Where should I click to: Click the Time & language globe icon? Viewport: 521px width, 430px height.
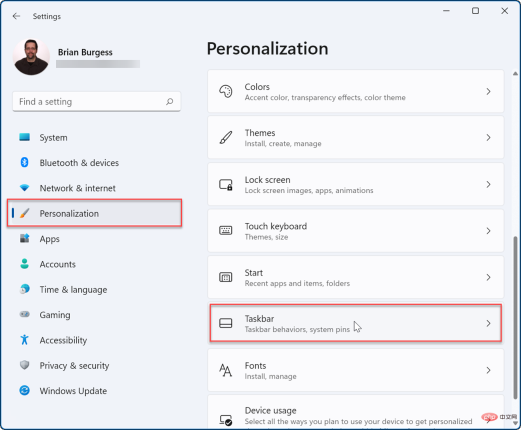25,289
